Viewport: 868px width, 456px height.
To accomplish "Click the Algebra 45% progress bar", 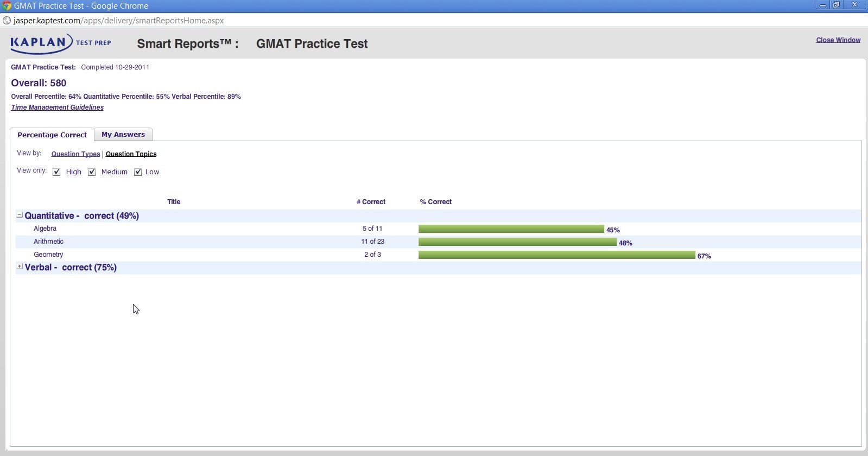I will (x=511, y=229).
